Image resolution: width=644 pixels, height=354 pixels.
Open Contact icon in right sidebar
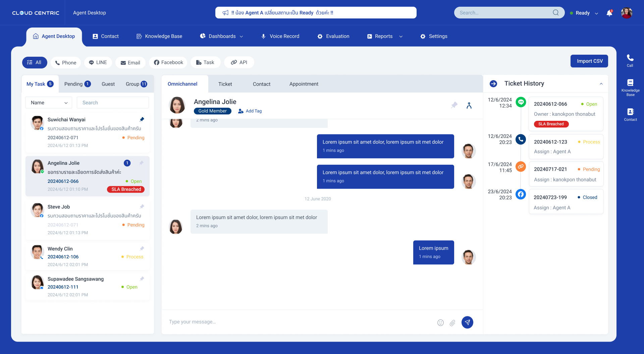coord(630,114)
